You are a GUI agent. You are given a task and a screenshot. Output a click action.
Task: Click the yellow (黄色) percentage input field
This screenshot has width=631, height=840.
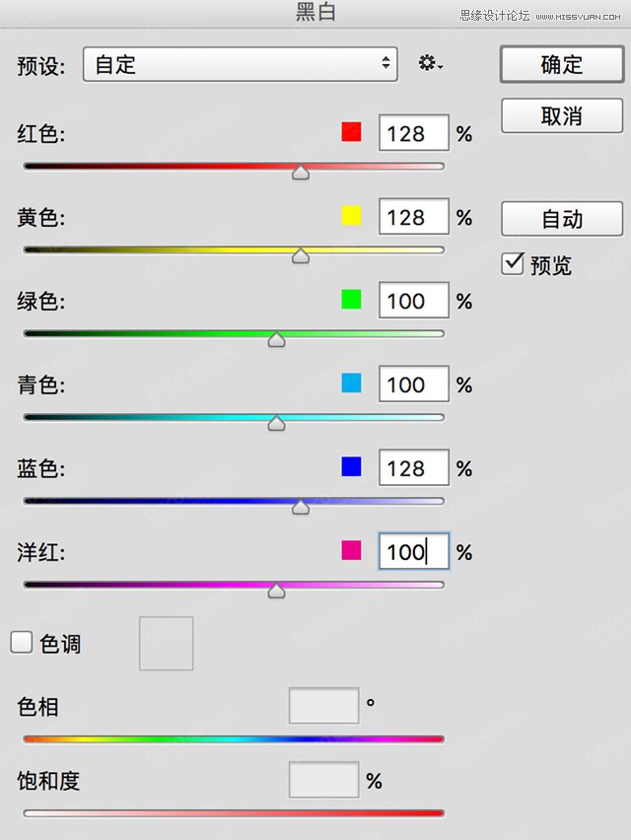413,217
